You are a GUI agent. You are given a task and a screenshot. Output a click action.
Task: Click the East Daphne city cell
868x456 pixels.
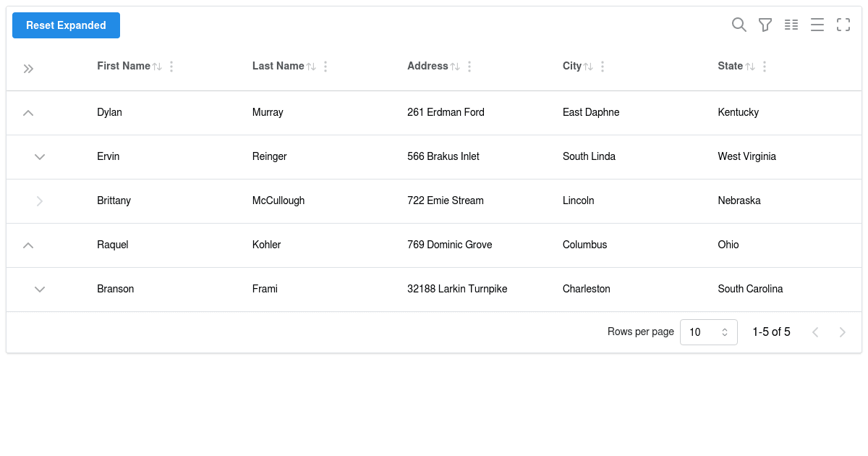(591, 112)
